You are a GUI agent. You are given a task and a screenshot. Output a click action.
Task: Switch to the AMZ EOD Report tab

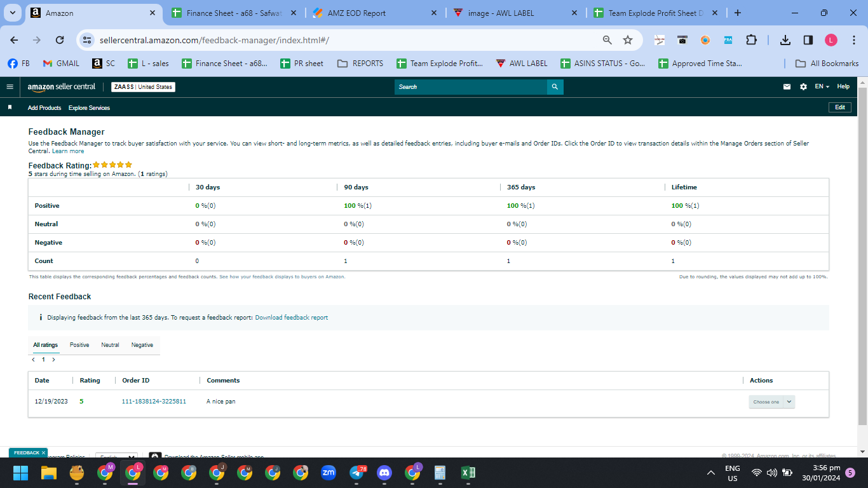[374, 13]
